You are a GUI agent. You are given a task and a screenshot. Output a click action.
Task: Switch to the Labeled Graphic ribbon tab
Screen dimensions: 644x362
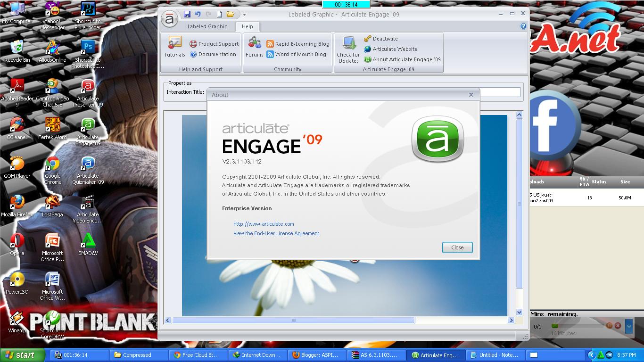[207, 26]
